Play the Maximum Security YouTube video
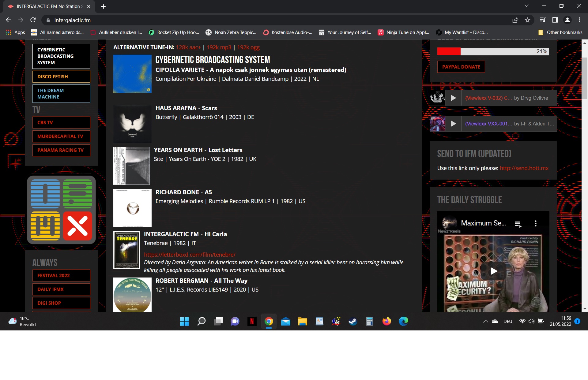Image resolution: width=588 pixels, height=380 pixels. pos(493,271)
